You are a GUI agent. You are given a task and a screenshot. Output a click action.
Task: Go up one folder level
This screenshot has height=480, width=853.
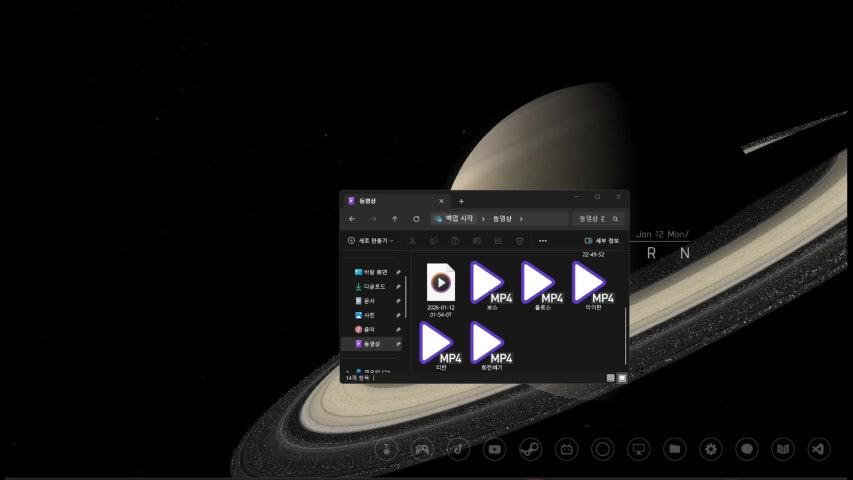394,219
